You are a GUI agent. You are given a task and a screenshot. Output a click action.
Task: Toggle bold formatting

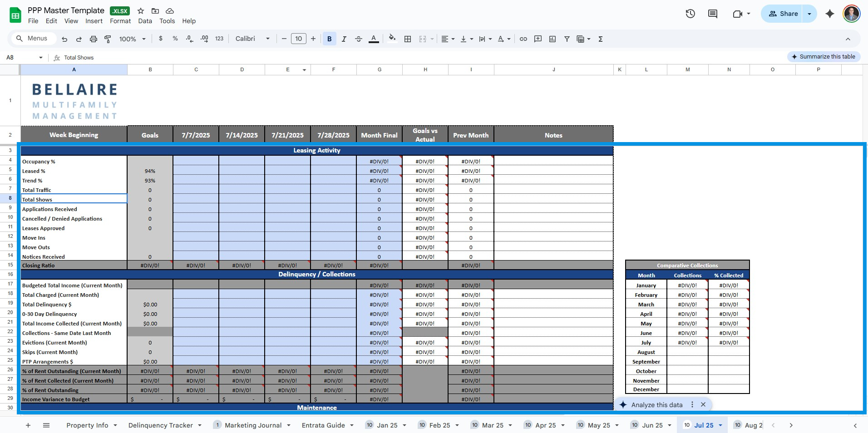click(x=329, y=39)
